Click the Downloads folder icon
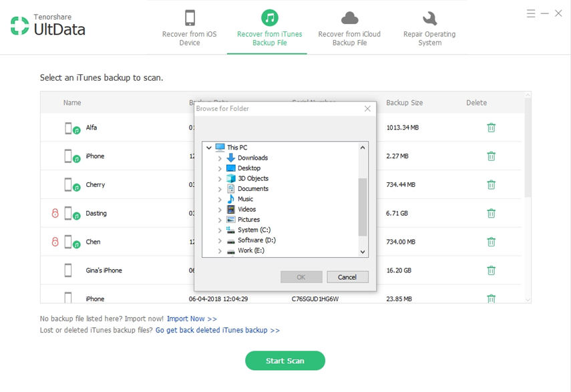The width and height of the screenshot is (571, 392). [231, 158]
